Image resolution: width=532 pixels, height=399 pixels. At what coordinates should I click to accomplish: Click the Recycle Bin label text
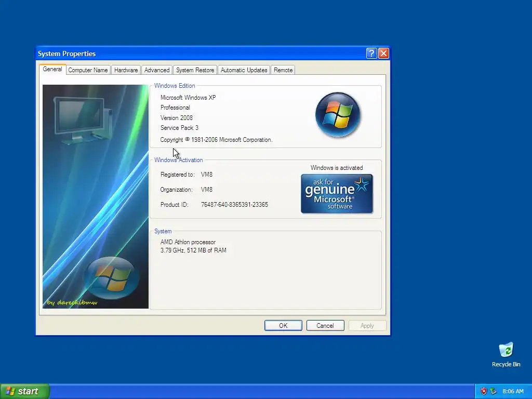click(506, 364)
